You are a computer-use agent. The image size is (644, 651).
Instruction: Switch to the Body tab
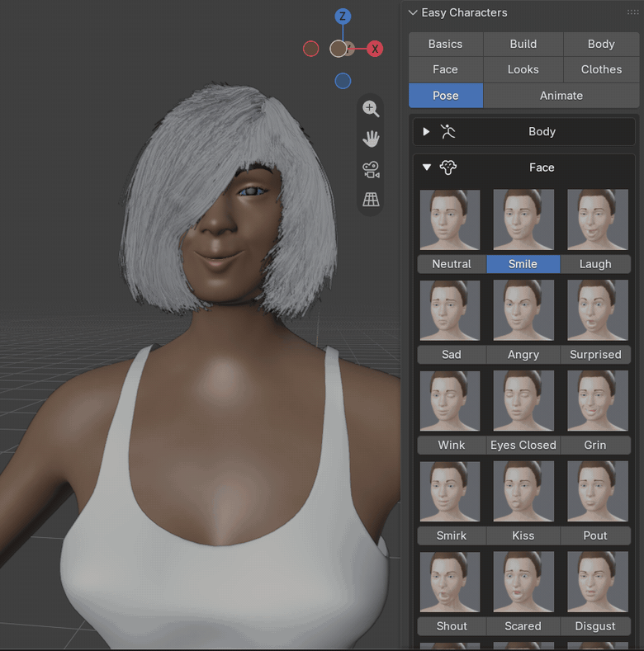click(601, 44)
